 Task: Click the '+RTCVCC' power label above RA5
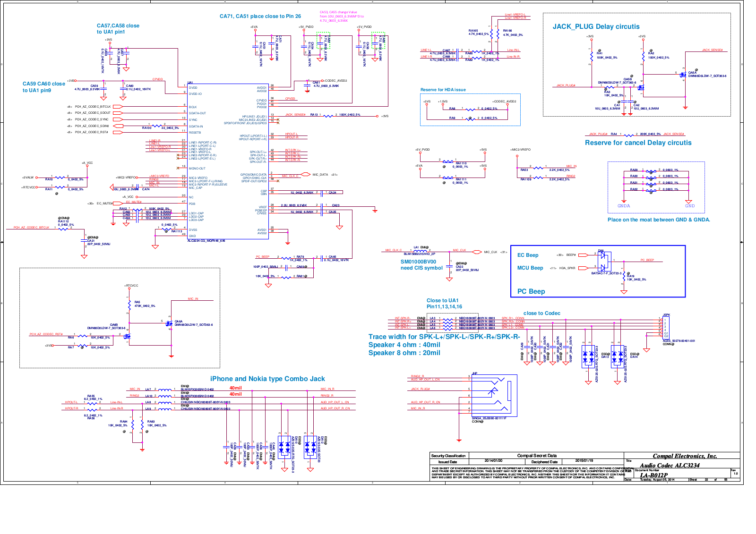pyautogui.click(x=131, y=286)
